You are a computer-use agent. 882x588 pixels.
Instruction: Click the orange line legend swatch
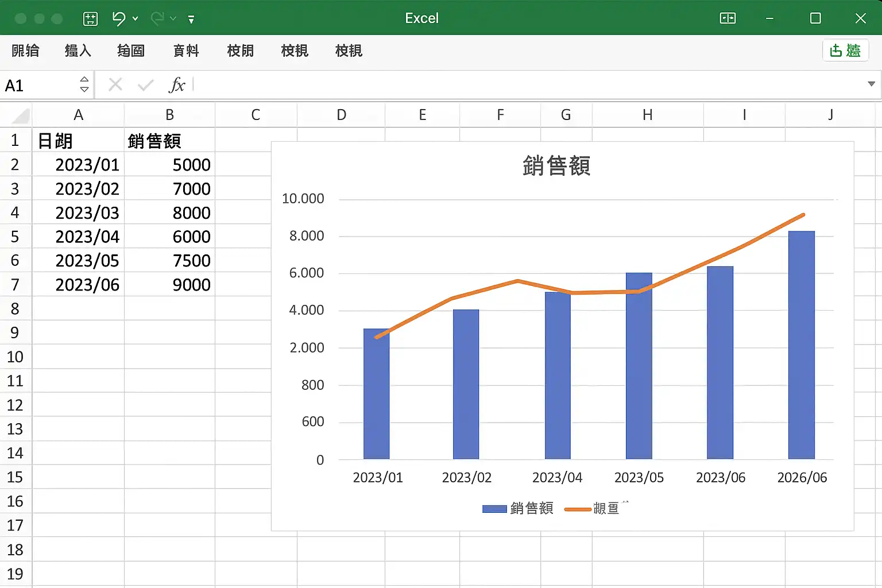(578, 509)
